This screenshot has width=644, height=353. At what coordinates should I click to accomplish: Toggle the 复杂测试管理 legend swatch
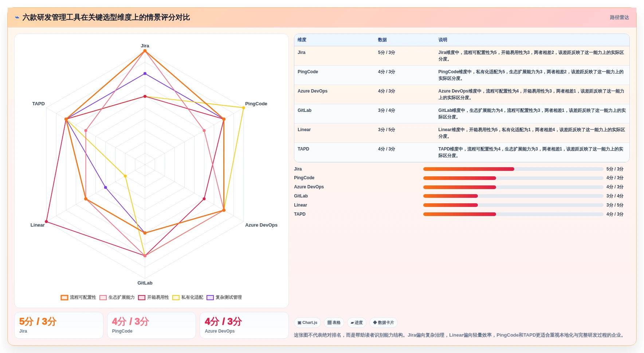[x=210, y=298]
